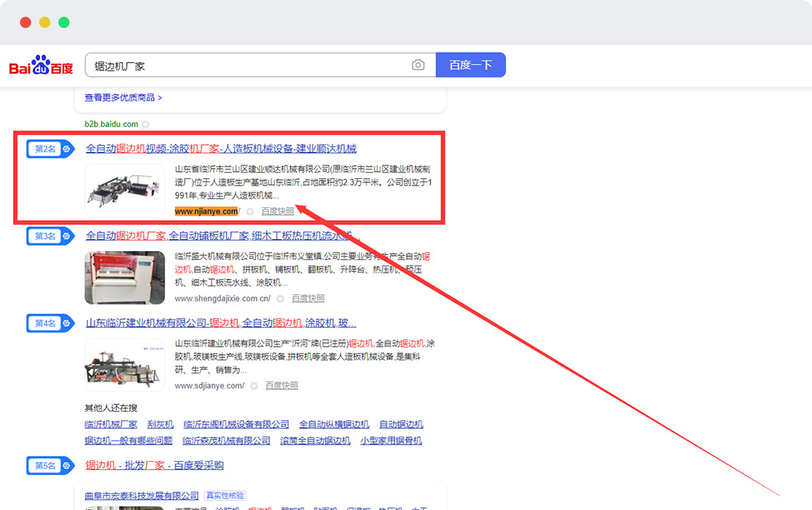Visit the www.sdjianye.com URL
Image resolution: width=812 pixels, height=510 pixels.
pyautogui.click(x=209, y=386)
